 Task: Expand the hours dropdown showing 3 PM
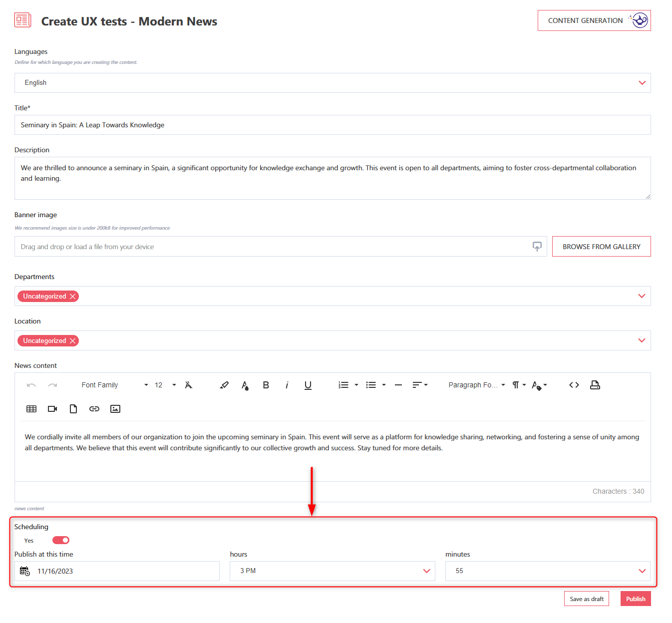tap(427, 571)
